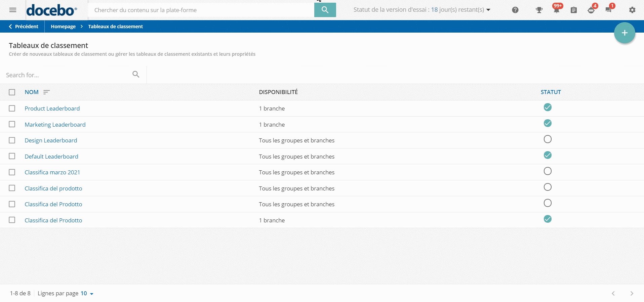The image size is (644, 302).
Task: Open the notifications bell
Action: [556, 10]
